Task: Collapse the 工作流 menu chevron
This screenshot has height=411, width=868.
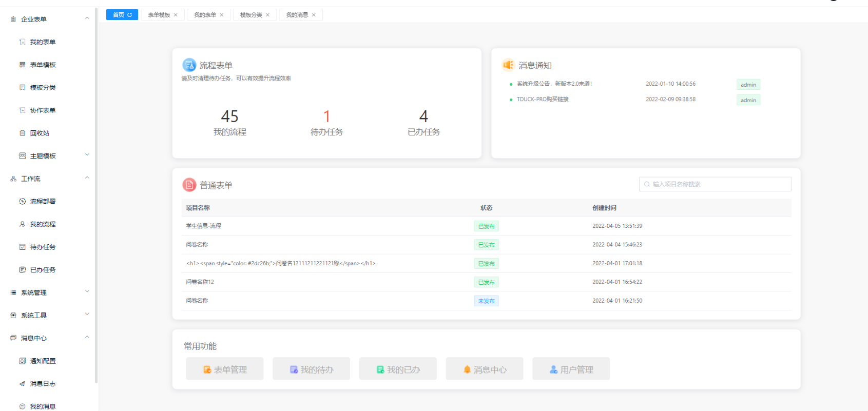Action: (87, 178)
